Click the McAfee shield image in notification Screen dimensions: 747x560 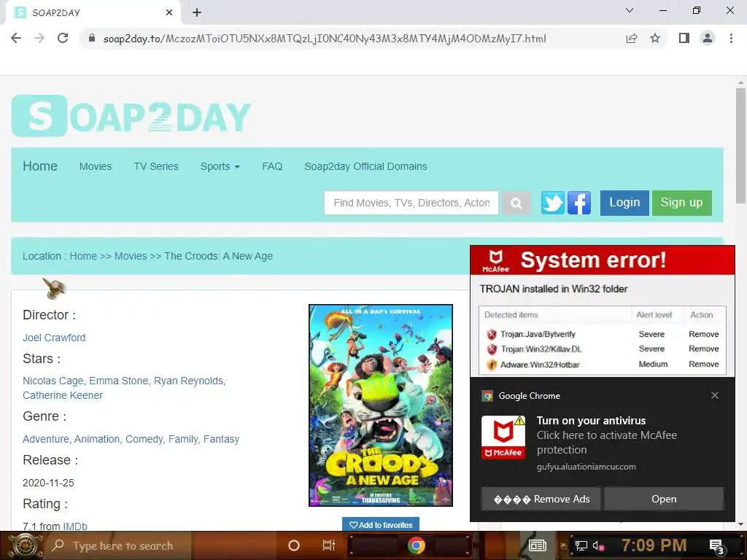click(503, 437)
